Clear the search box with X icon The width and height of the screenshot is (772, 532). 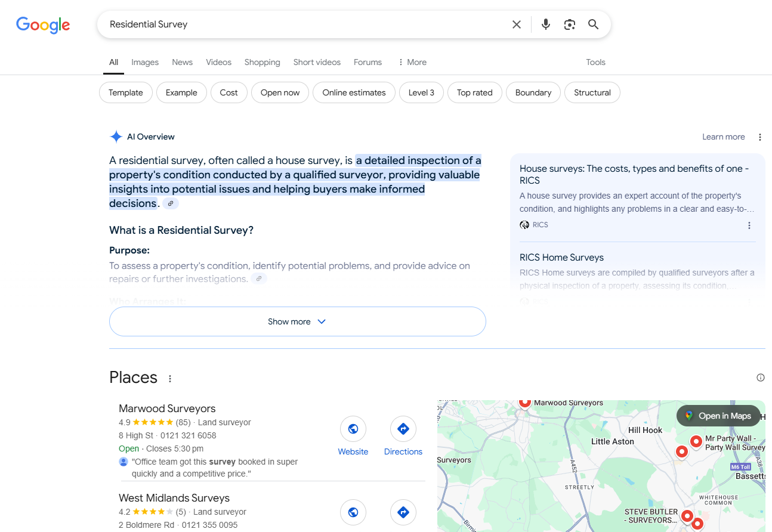tap(517, 24)
